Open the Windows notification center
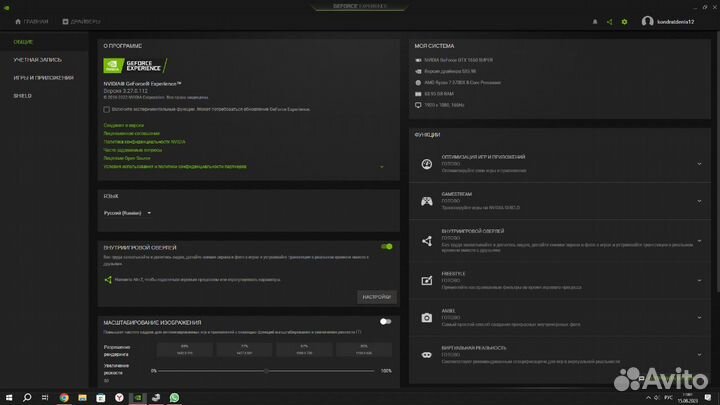The height and width of the screenshot is (405, 720). tap(708, 398)
